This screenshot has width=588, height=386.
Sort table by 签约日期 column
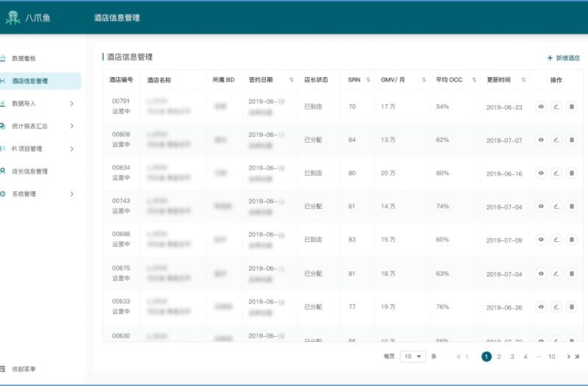(291, 80)
